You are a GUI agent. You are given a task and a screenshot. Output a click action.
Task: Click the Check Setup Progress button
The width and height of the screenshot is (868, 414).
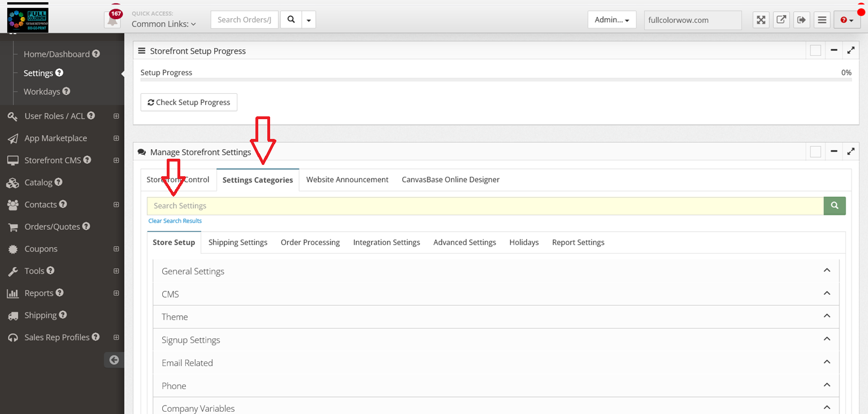[x=189, y=102]
